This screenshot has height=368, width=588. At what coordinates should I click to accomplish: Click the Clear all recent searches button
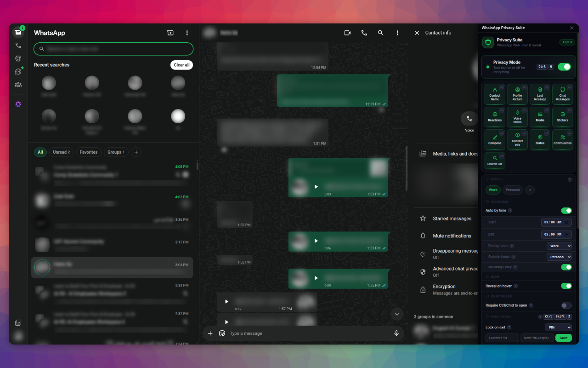click(x=181, y=65)
